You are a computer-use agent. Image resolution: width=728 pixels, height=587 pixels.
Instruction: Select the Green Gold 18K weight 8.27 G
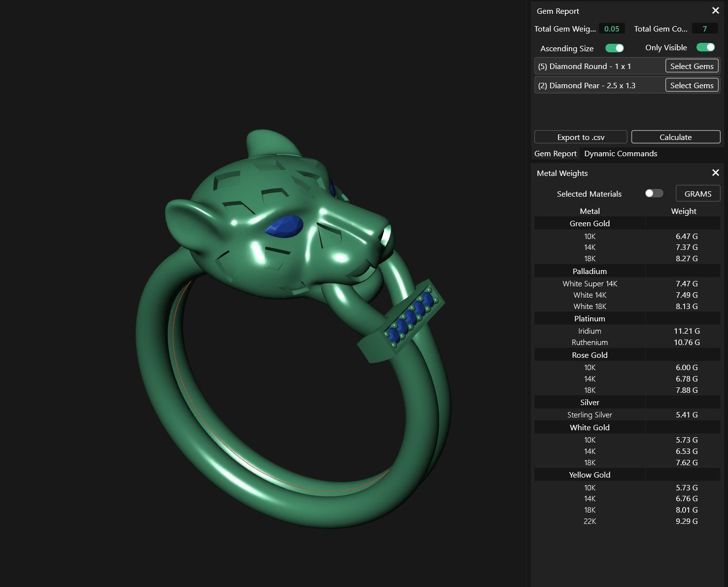tap(687, 258)
